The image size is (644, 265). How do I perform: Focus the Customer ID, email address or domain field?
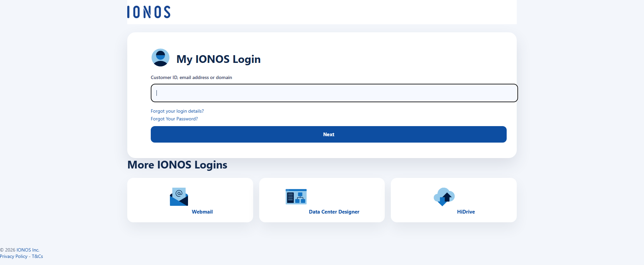(334, 93)
